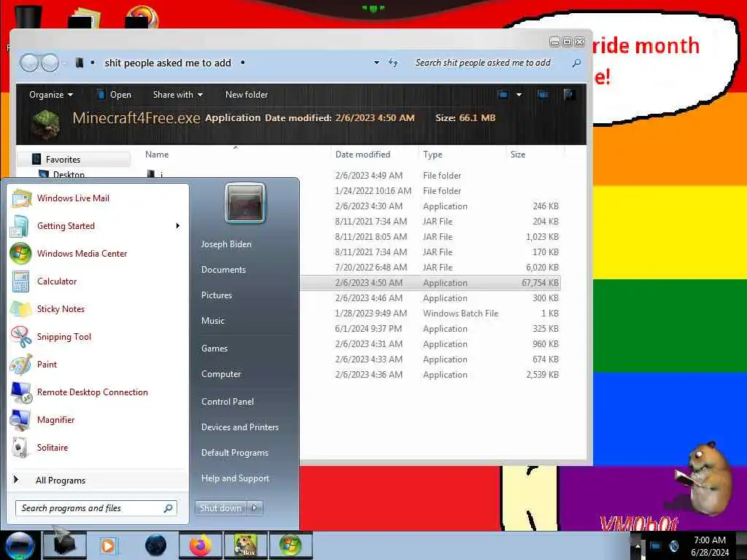Click the Start orb button
The height and width of the screenshot is (560, 747).
tap(20, 545)
